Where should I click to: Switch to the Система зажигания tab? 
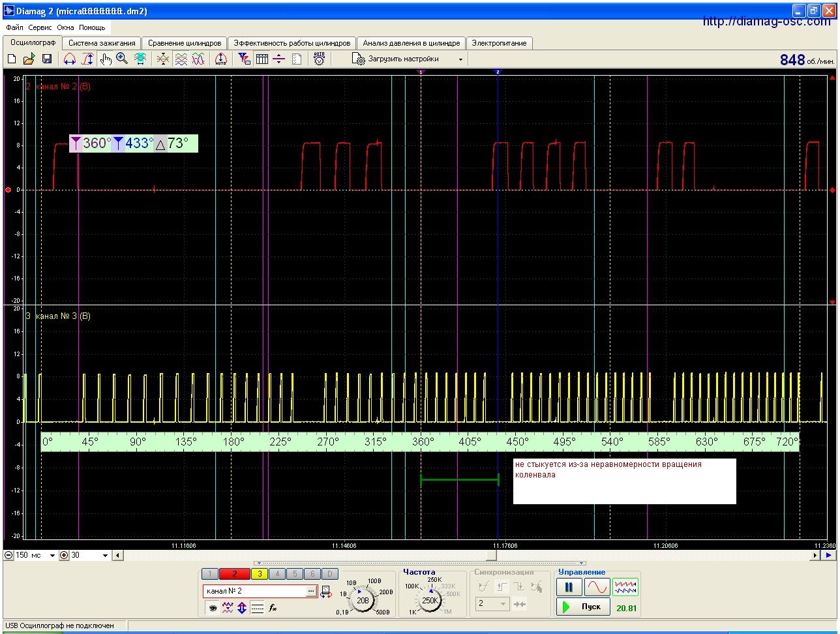[x=102, y=43]
